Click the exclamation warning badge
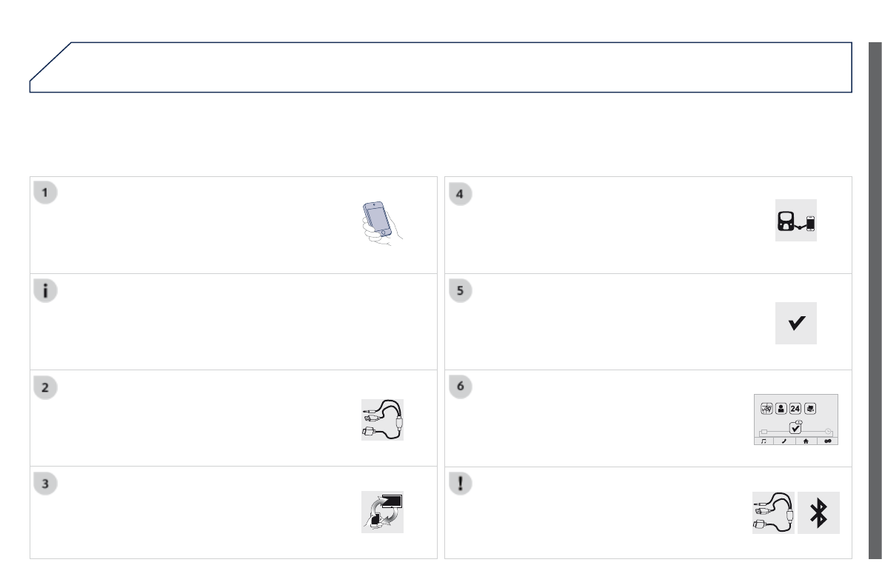882x588 pixels. click(x=460, y=483)
